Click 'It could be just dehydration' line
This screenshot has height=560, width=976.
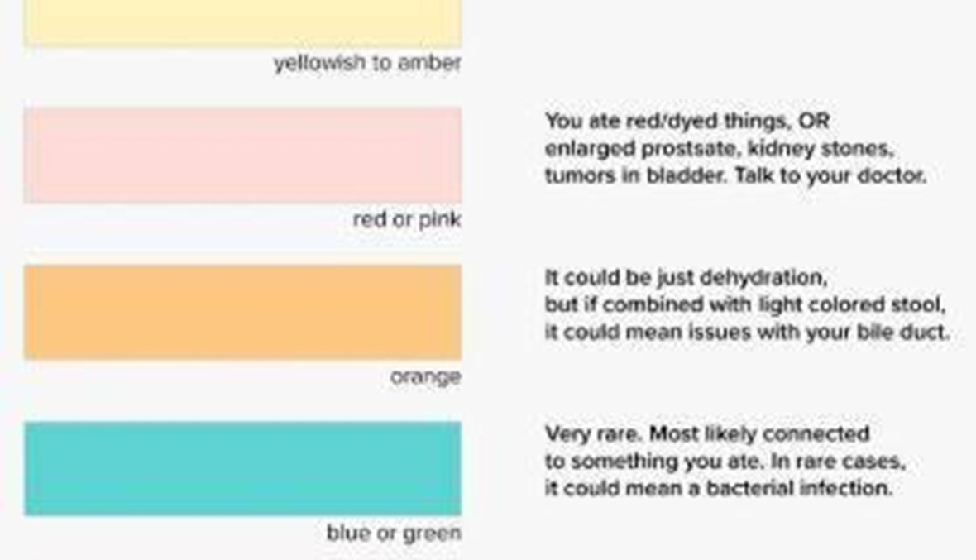tap(686, 277)
